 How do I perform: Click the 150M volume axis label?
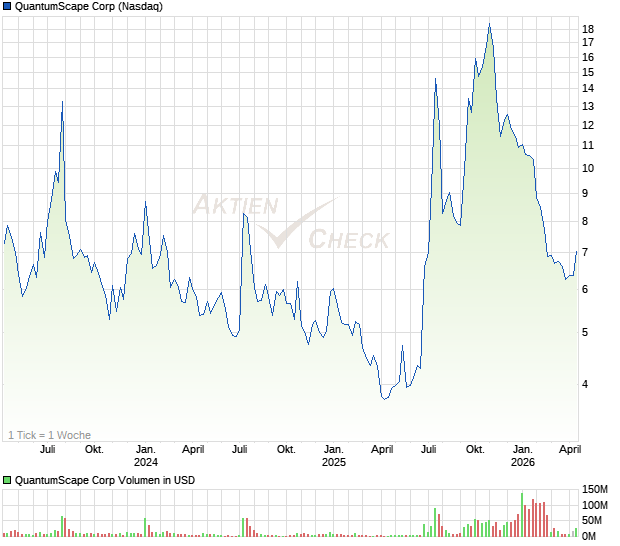(x=594, y=489)
